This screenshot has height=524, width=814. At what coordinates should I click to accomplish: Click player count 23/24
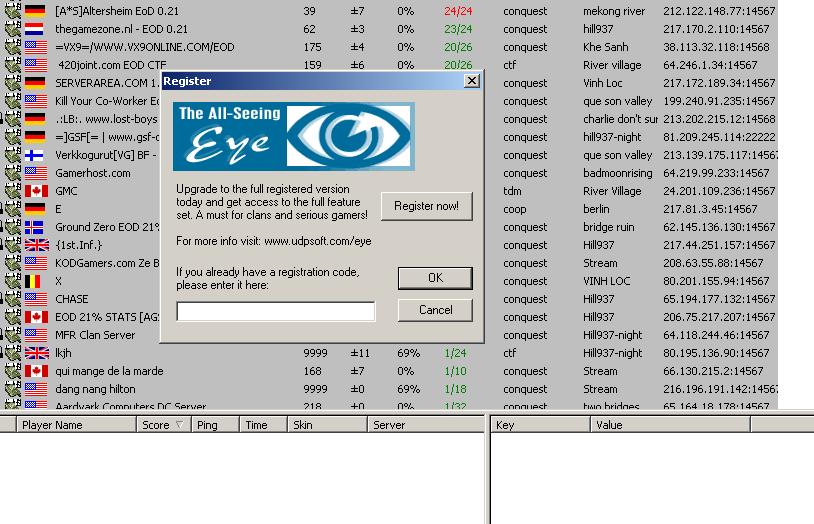[458, 29]
